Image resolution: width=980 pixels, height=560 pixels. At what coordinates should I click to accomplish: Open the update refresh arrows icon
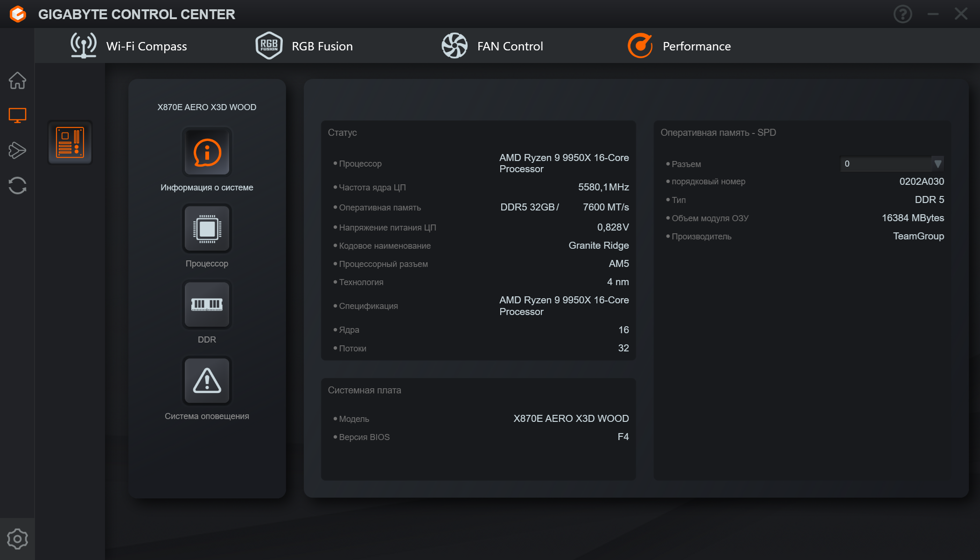17,185
